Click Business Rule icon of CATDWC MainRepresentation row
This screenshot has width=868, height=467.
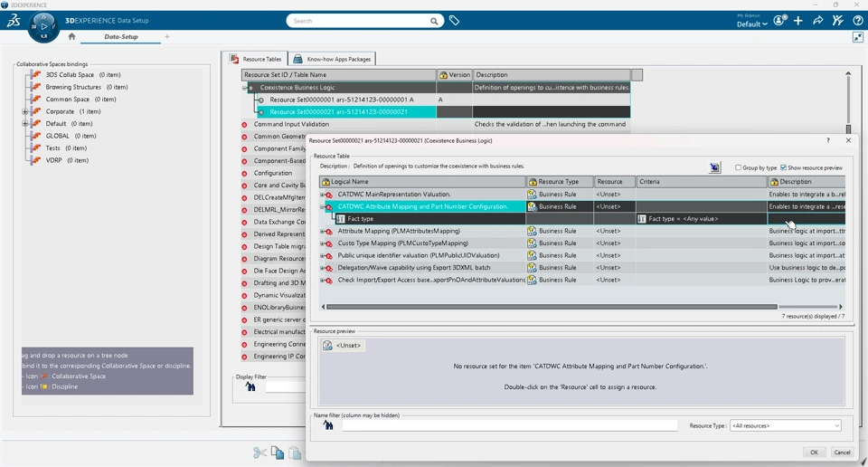532,195
